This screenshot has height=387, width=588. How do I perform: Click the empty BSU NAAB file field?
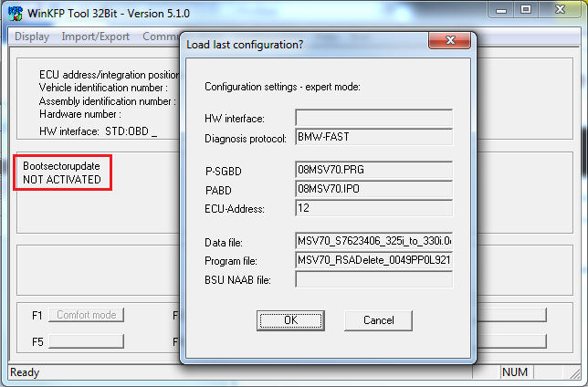click(373, 279)
